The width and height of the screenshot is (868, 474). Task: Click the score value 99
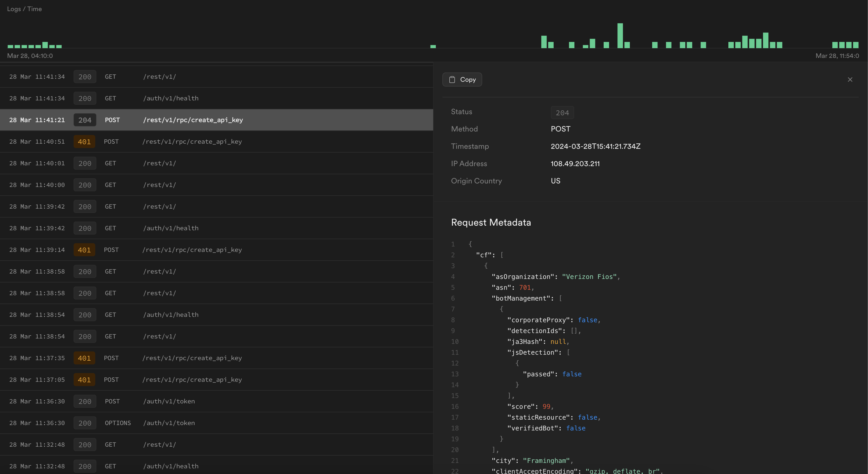[546, 407]
